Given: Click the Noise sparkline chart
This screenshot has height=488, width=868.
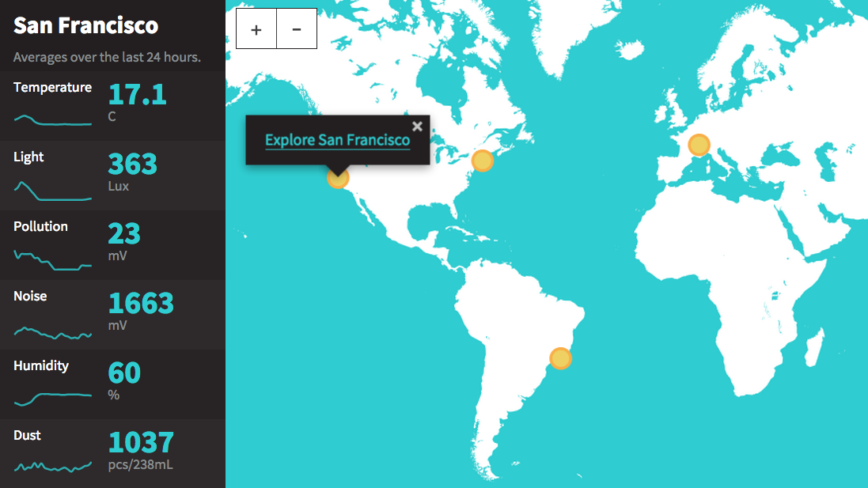Looking at the screenshot, I should click(52, 332).
